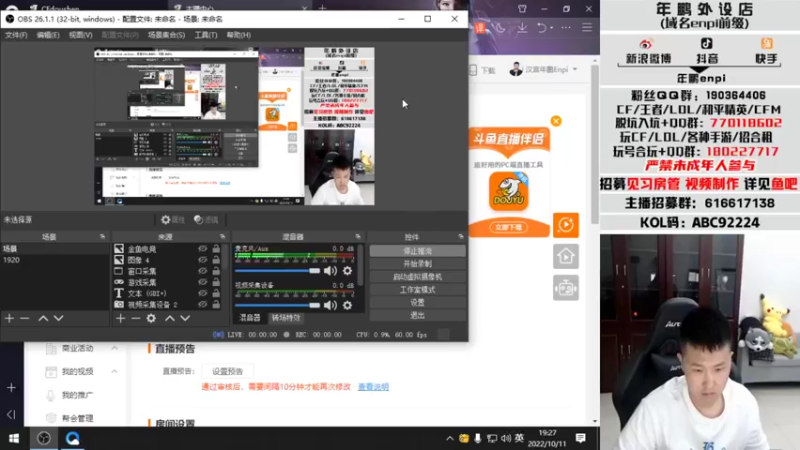800x450 pixels.
Task: Toggle visibility of 视频采集设备 2 source
Action: tap(203, 305)
